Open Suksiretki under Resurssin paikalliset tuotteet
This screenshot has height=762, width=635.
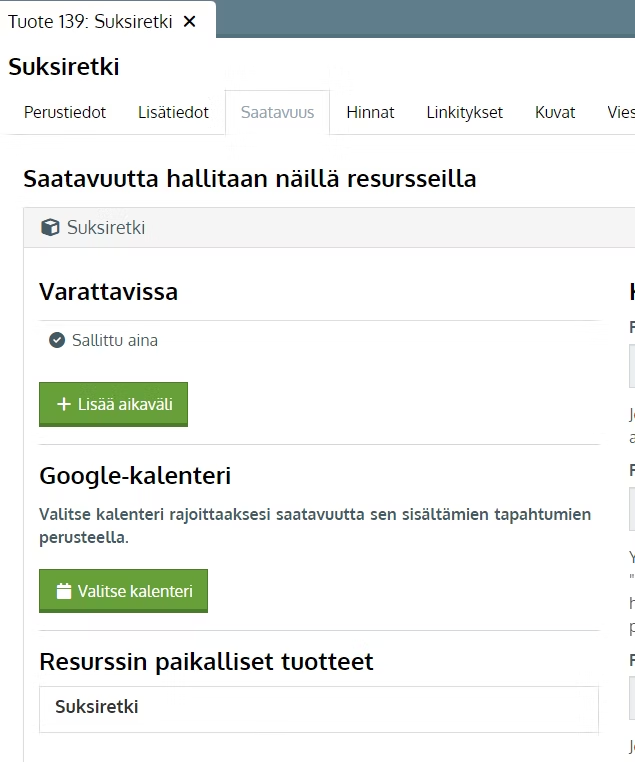[x=97, y=707]
